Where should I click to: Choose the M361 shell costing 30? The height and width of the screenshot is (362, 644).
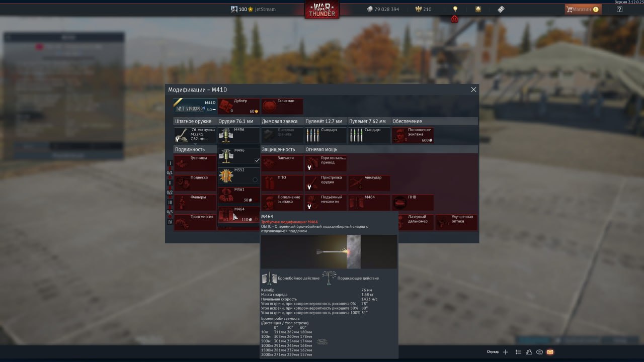(238, 195)
